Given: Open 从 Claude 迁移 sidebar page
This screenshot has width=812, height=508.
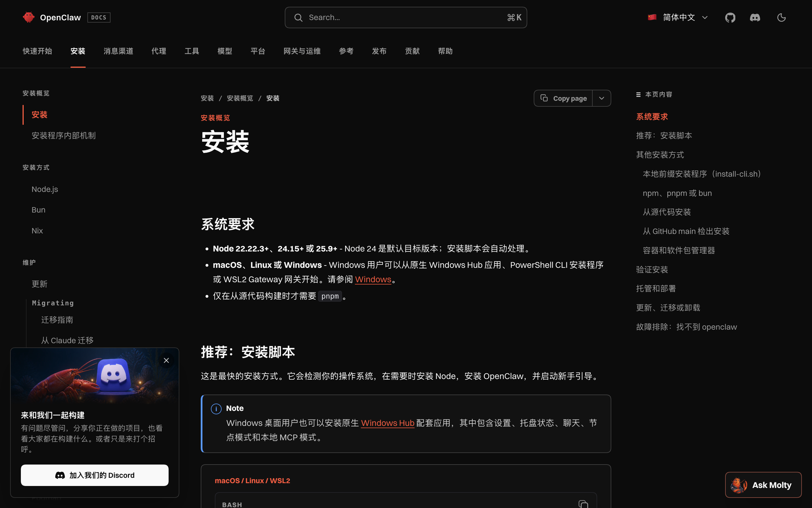Looking at the screenshot, I should (x=67, y=340).
